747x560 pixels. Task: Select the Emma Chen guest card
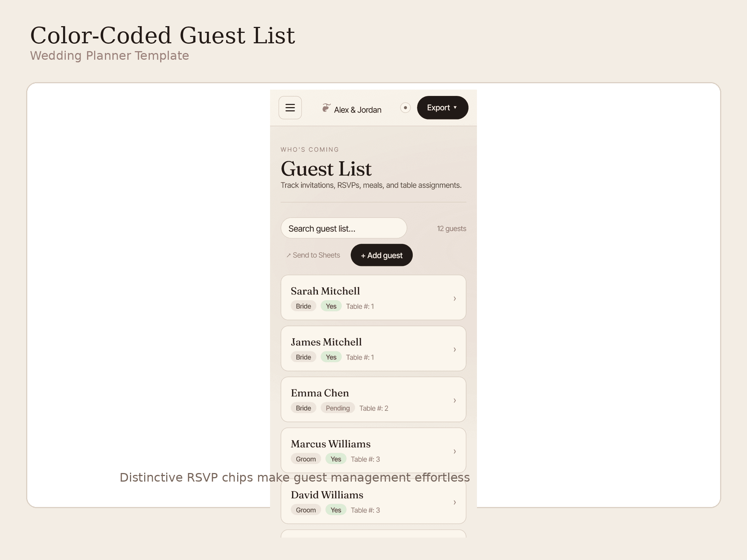(373, 399)
